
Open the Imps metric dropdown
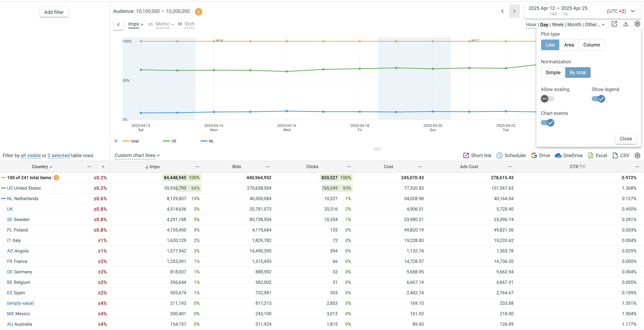(x=135, y=24)
